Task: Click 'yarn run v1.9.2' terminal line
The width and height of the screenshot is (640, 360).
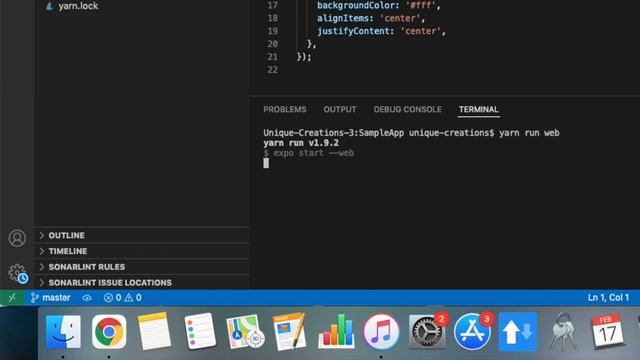Action: [x=301, y=143]
